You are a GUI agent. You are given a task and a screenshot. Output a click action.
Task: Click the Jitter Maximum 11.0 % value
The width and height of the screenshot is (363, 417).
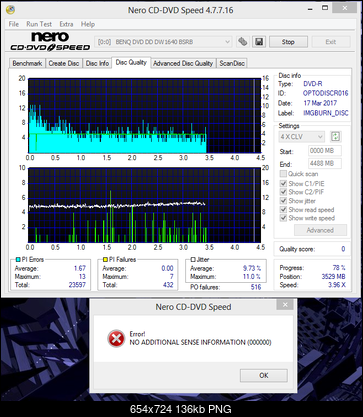pyautogui.click(x=252, y=277)
